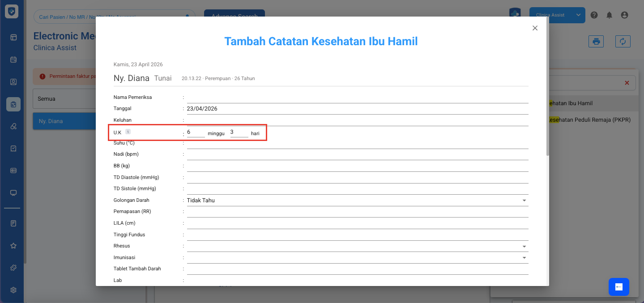Click the U.K info badge icon
The image size is (644, 303).
[x=128, y=132]
